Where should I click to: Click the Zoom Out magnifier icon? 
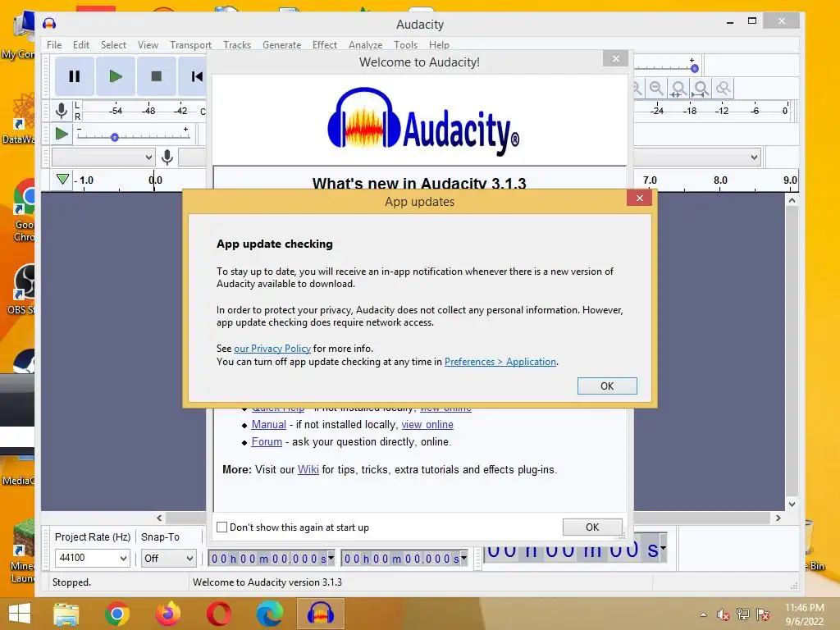656,88
